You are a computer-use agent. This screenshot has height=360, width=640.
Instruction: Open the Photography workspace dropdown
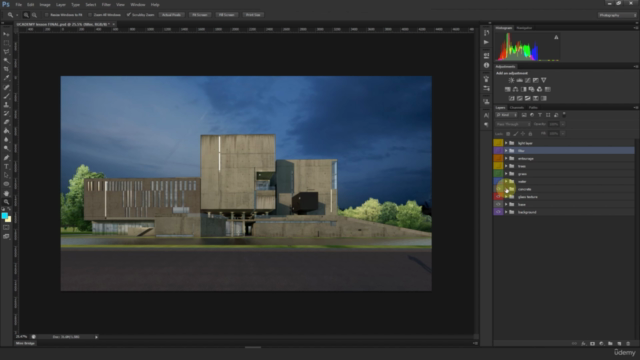coord(617,15)
